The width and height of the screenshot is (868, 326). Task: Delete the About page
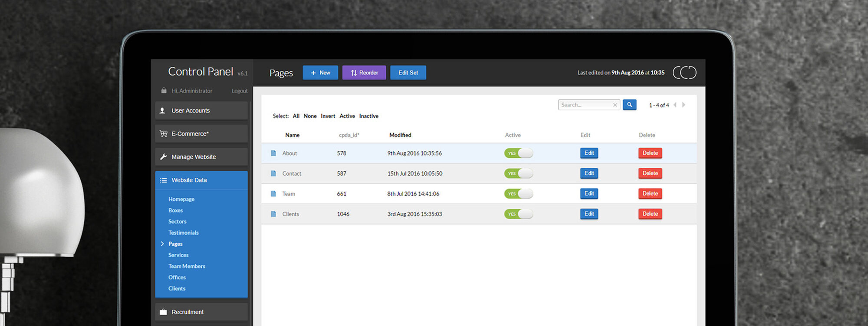(x=650, y=153)
